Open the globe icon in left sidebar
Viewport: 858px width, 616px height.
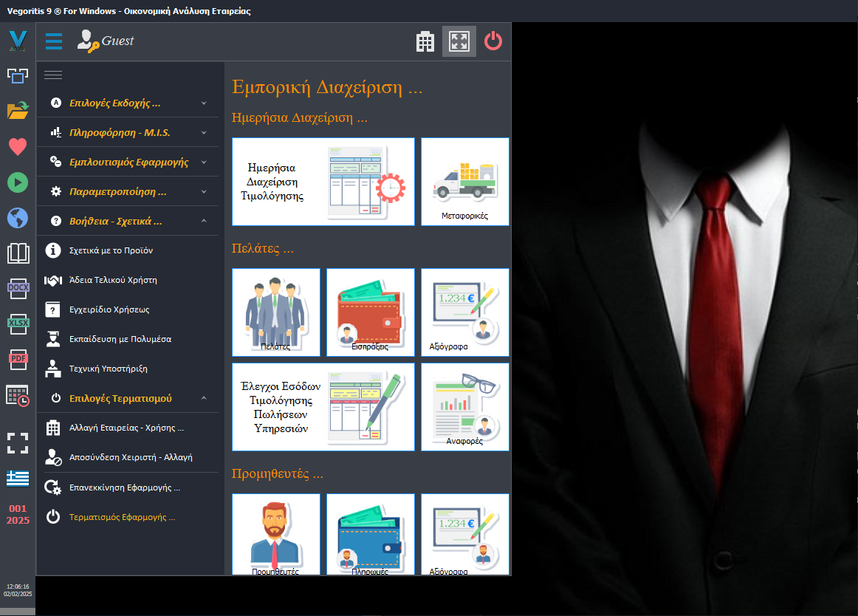coord(18,218)
